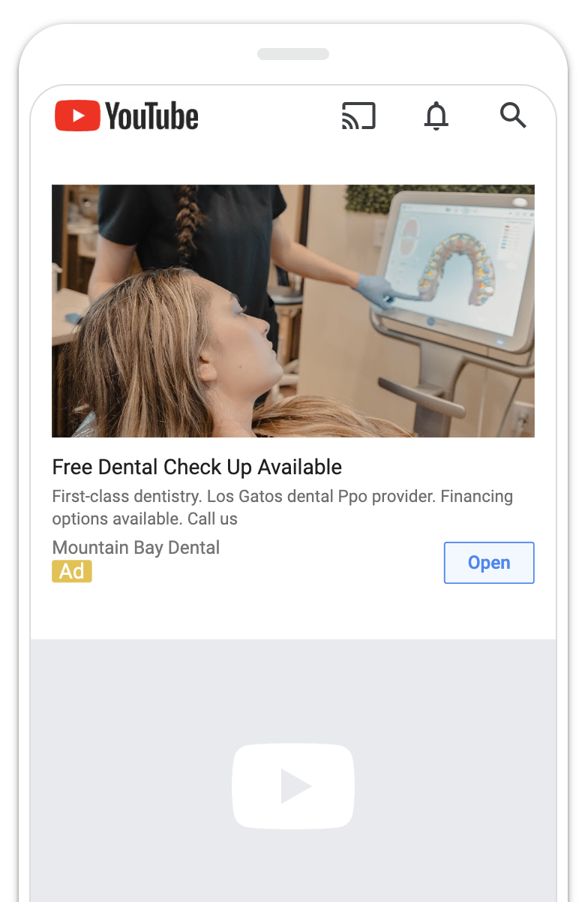Tap the wall outlet in the ad photo corner
The width and height of the screenshot is (588, 902).
tap(523, 418)
